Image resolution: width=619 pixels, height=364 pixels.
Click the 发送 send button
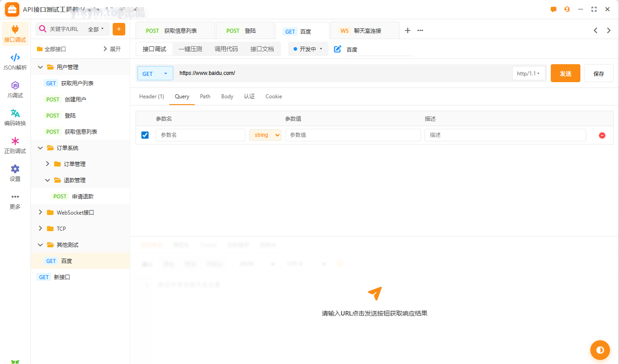(566, 73)
